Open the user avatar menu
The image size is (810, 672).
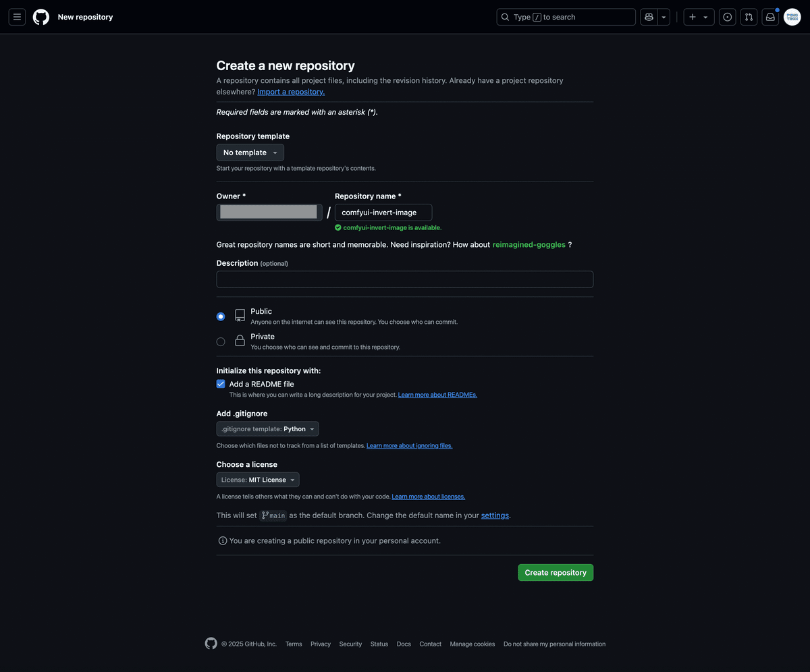pyautogui.click(x=792, y=17)
